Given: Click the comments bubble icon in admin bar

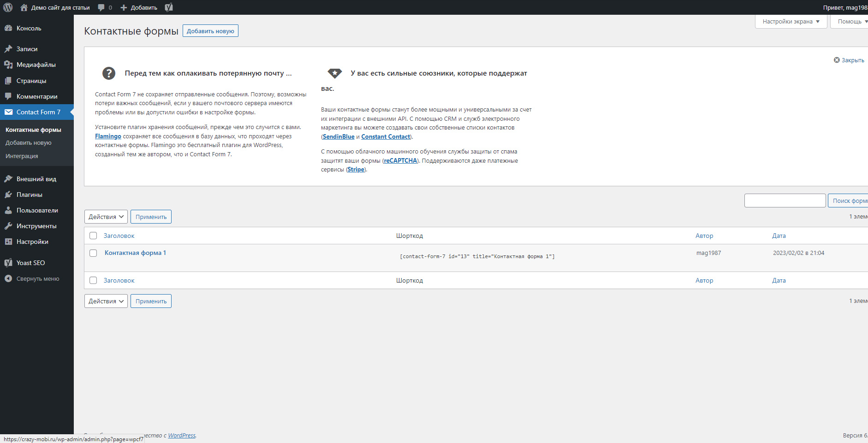Looking at the screenshot, I should click(x=101, y=7).
